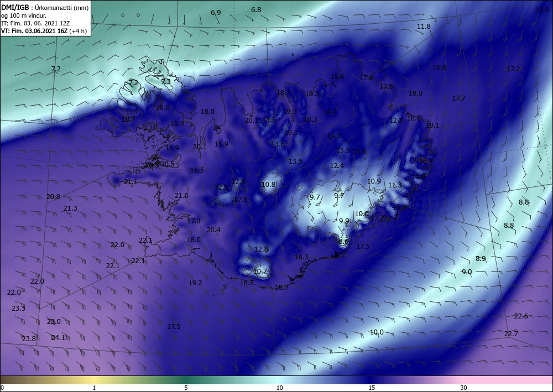This screenshot has height=392, width=553.
Task: Select the 22.7 value label
Action: tap(510, 333)
